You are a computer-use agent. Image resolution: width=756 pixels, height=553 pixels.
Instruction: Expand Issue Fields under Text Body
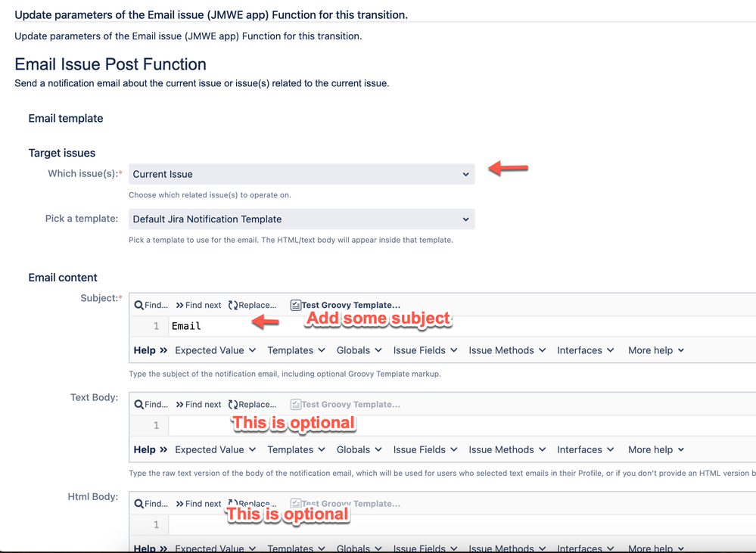(425, 450)
